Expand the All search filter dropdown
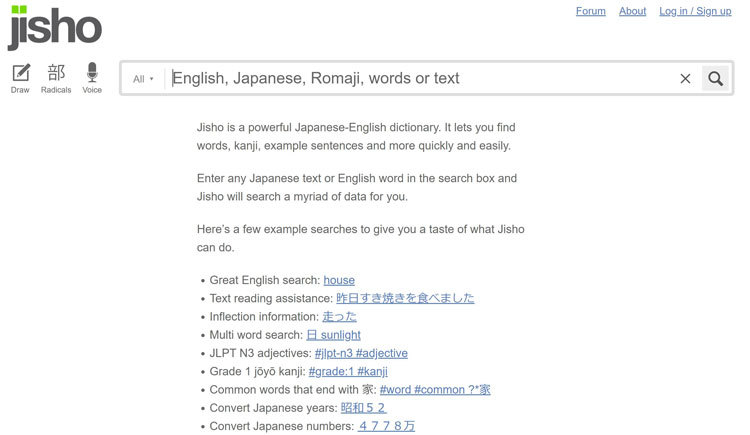750x435 pixels. click(x=143, y=79)
